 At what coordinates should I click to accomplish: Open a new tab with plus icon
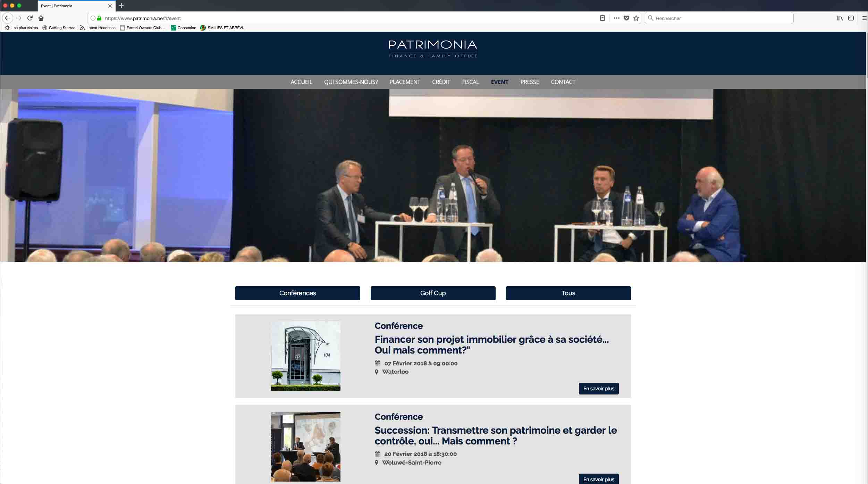[x=121, y=6]
